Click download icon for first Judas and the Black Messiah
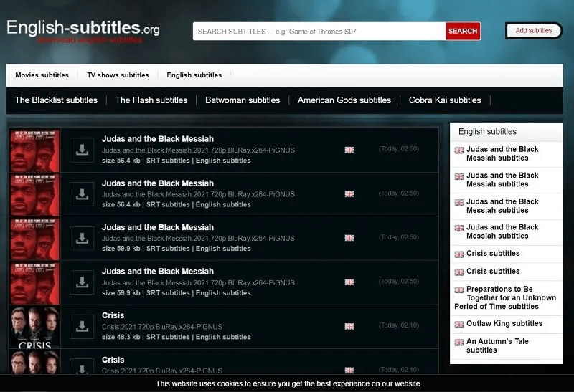This screenshot has height=392, width=574. pyautogui.click(x=82, y=150)
